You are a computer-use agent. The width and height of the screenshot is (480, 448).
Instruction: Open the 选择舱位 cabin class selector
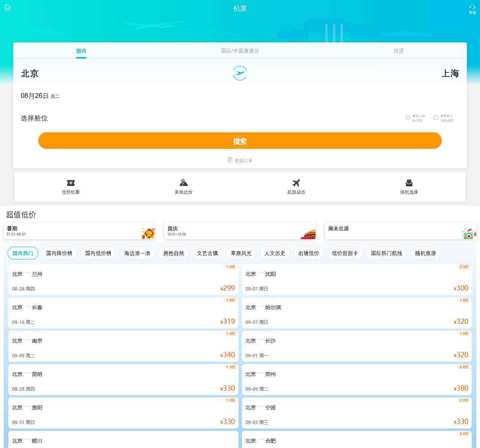[x=34, y=118]
